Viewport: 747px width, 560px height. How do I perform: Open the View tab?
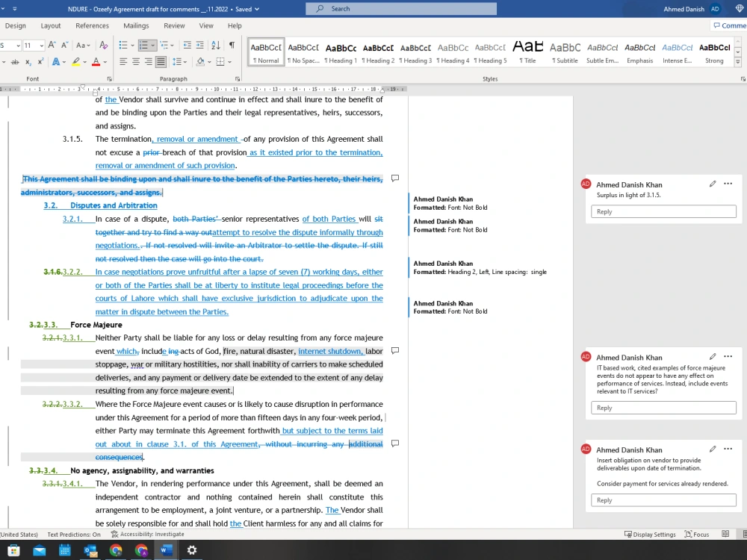coord(206,25)
